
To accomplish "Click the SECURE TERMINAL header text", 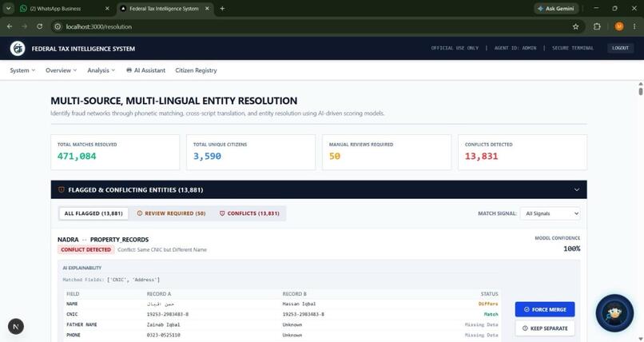I will click(573, 48).
